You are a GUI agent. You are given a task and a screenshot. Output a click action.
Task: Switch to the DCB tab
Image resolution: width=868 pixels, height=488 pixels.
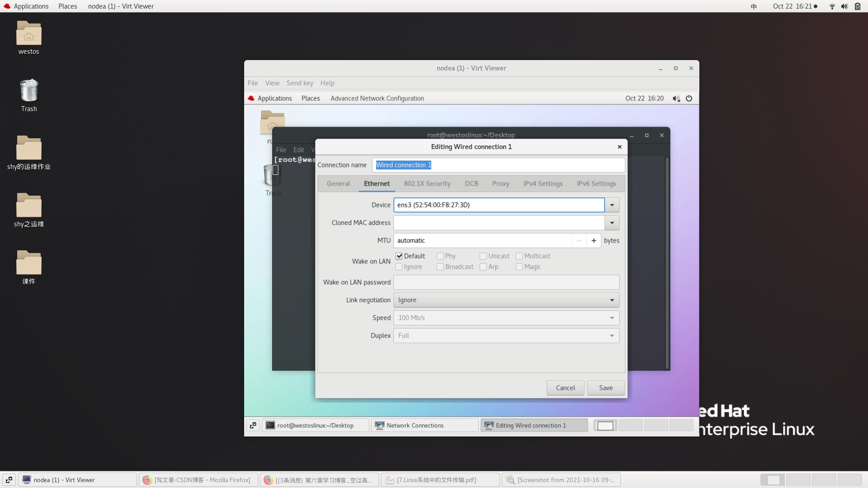[472, 184]
